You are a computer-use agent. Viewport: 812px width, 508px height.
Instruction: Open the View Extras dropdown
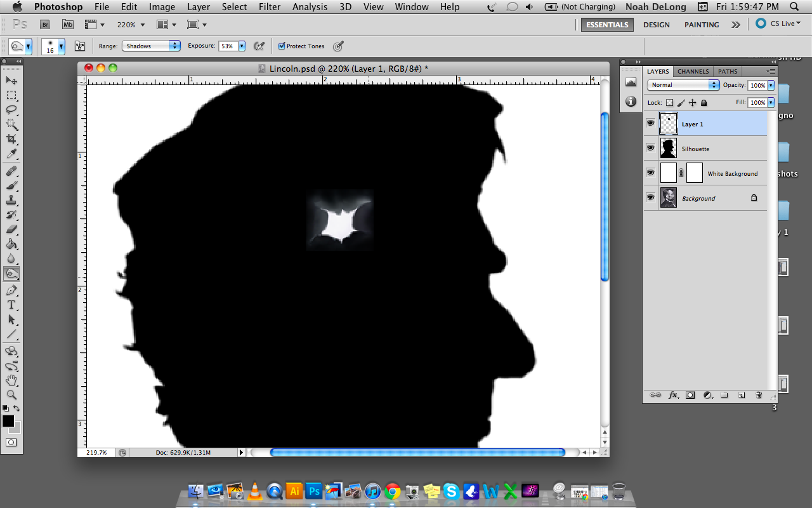click(95, 25)
